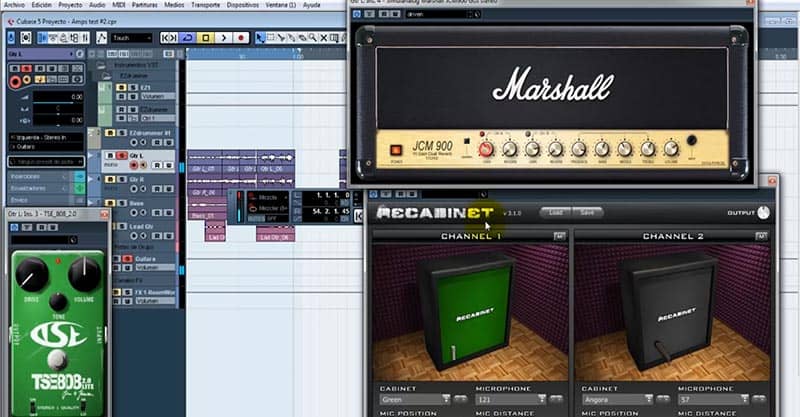The width and height of the screenshot is (800, 417).
Task: Click the input jack on JCM 900
Action: click(691, 140)
